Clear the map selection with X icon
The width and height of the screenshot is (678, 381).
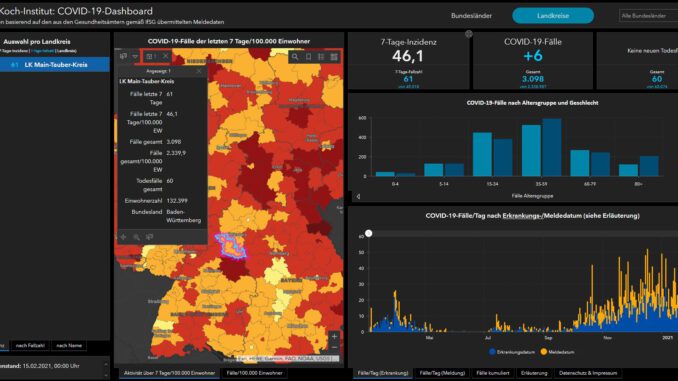coord(166,56)
